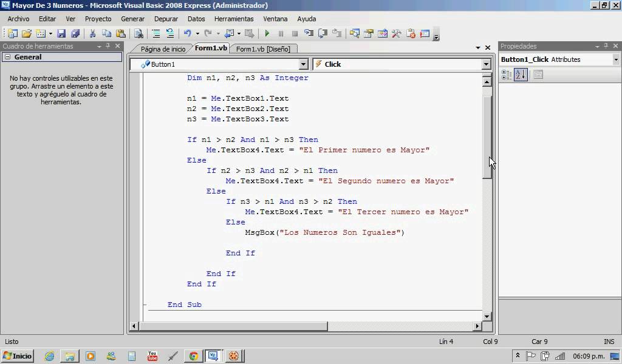Open the Ventana menu
This screenshot has width=622, height=364.
click(275, 19)
